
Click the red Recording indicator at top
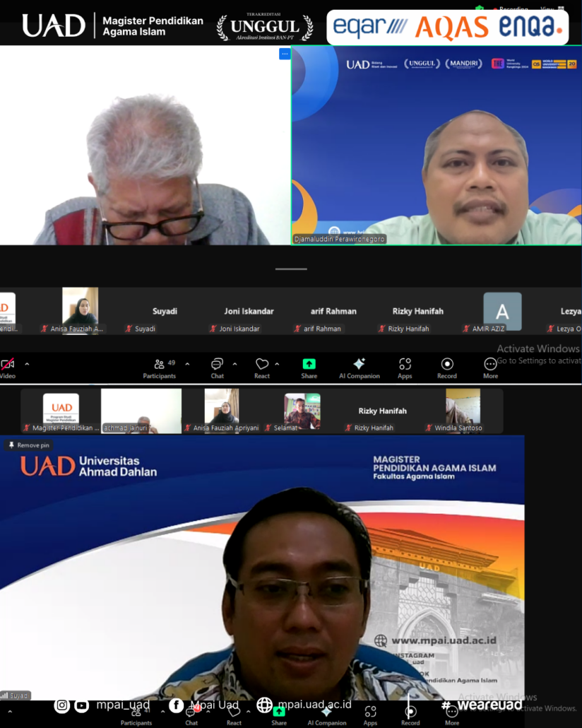click(x=511, y=8)
